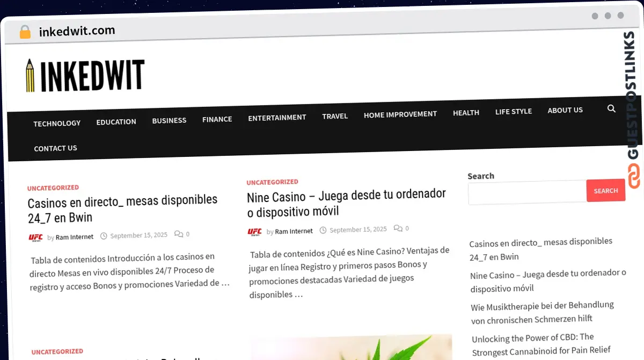Click the INKEDWIT pencil logo

pos(85,76)
